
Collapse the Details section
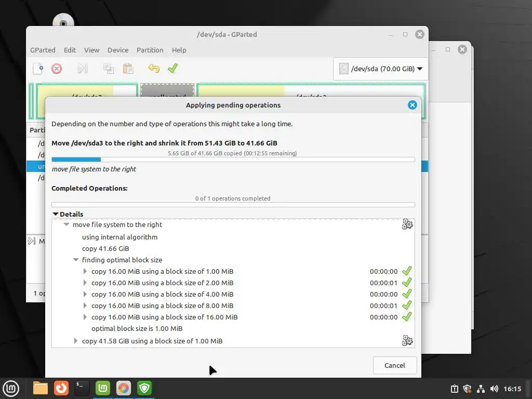[56, 214]
